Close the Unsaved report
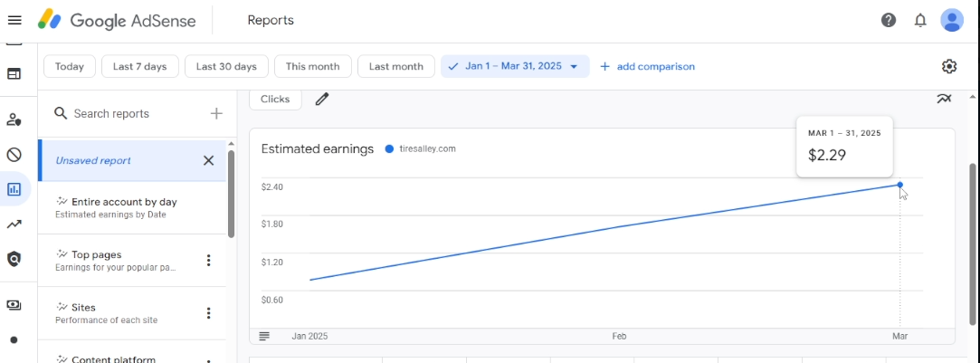Screen dimensions: 980x363 209,160
